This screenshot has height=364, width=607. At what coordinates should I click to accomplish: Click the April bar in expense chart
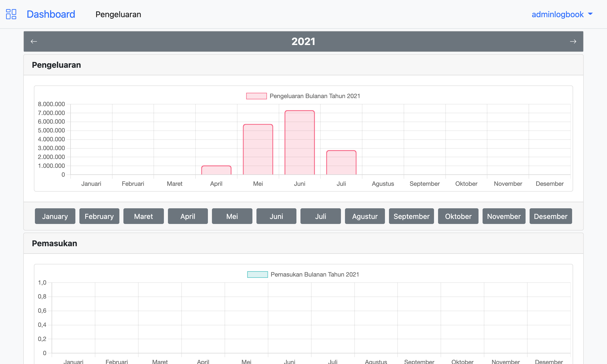[x=216, y=170]
